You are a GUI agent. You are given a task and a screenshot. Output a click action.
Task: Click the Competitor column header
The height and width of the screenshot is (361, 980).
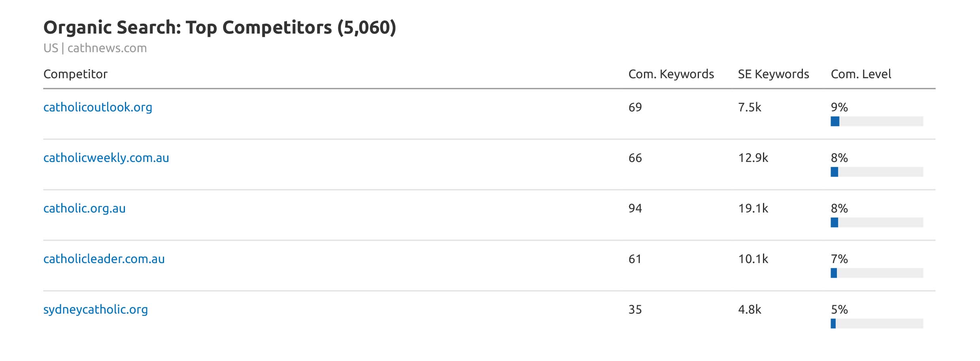pos(75,74)
